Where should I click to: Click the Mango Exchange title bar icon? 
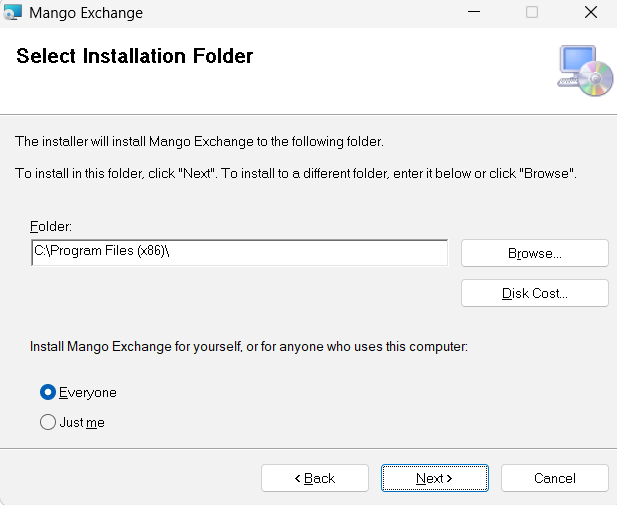coord(13,13)
